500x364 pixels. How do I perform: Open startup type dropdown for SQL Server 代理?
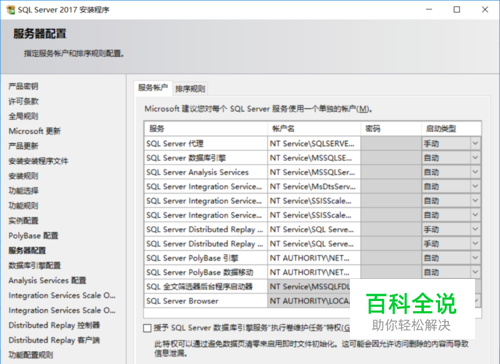pos(475,144)
